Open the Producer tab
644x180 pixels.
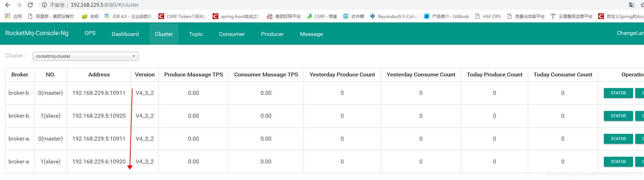point(272,34)
